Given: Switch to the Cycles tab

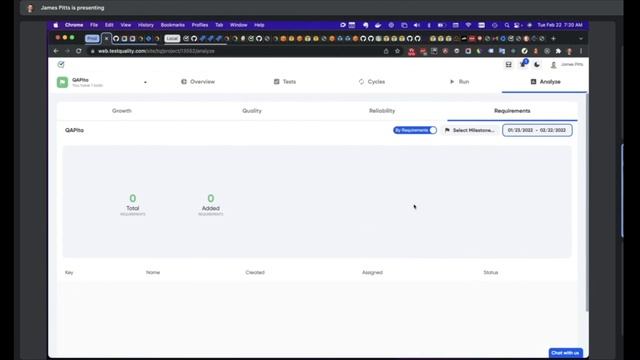Looking at the screenshot, I should click(x=372, y=82).
